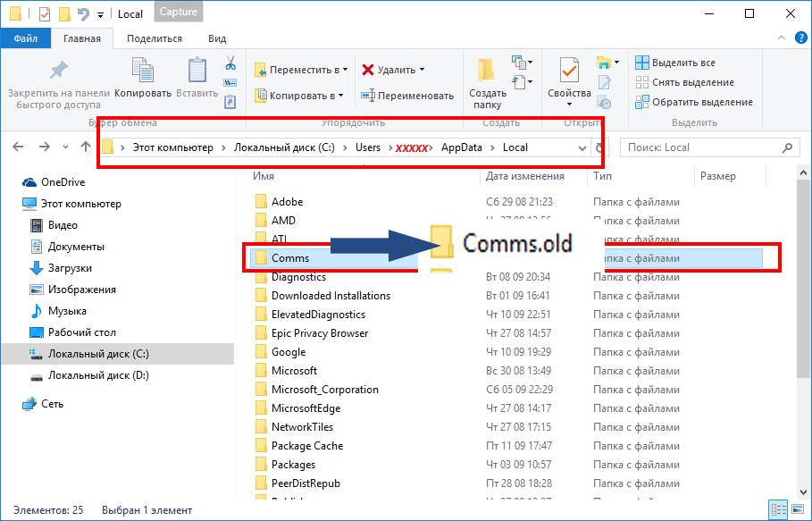812x521 pixels.
Task: Click Rename (Переименовать) button
Action: tap(407, 96)
